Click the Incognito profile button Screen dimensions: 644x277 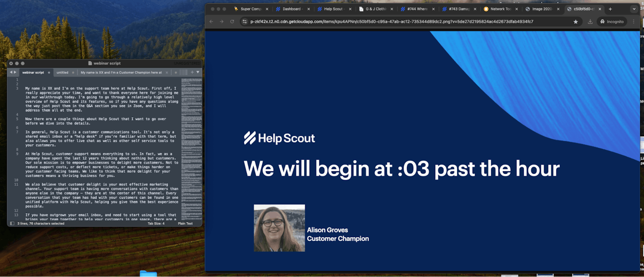[x=612, y=21]
